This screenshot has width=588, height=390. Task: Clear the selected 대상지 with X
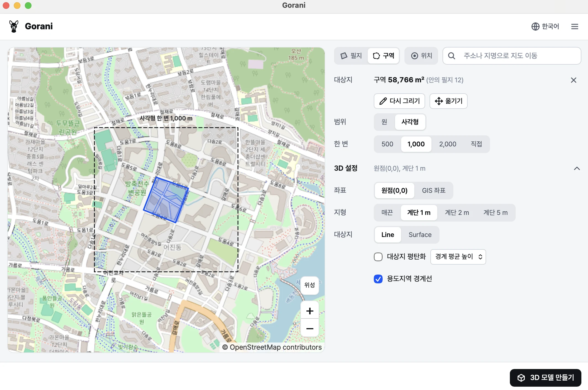(574, 80)
